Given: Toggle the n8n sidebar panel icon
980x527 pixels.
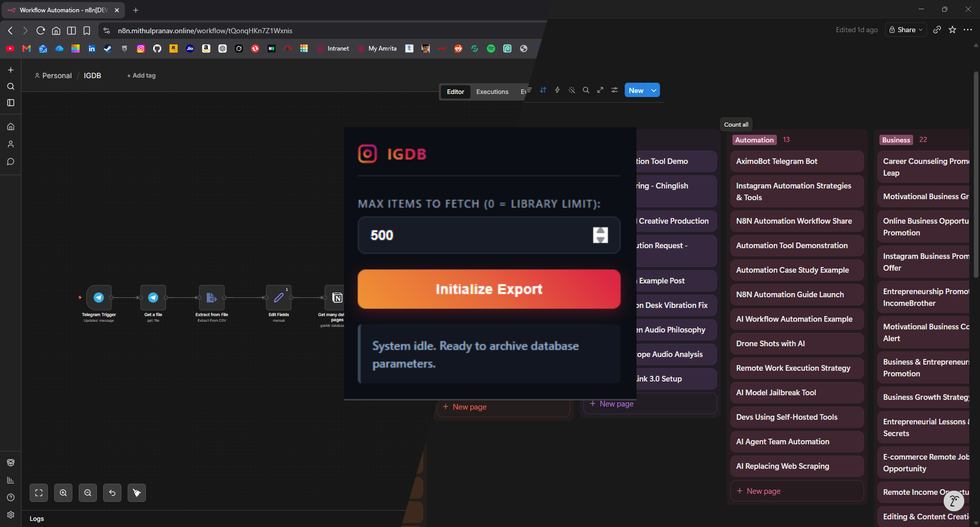Looking at the screenshot, I should pos(11,103).
